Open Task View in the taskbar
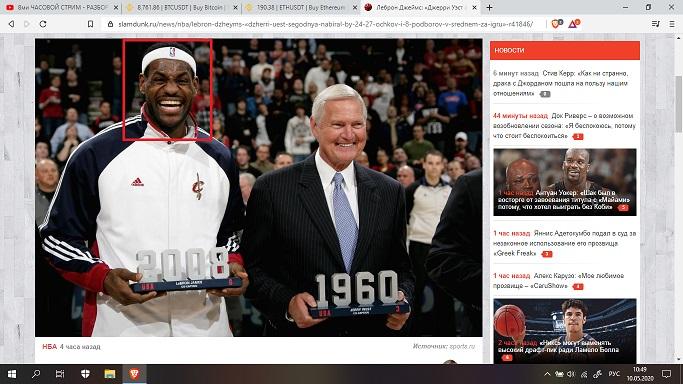Image resolution: width=683 pixels, height=384 pixels. 60,374
